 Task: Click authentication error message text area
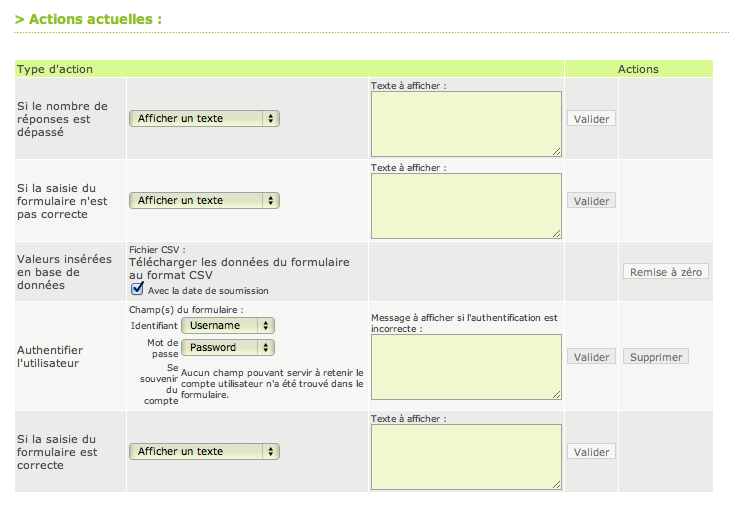pyautogui.click(x=465, y=366)
